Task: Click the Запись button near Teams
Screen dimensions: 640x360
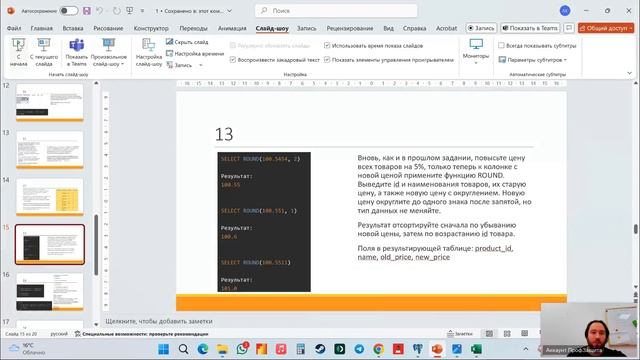Action: pyautogui.click(x=481, y=28)
